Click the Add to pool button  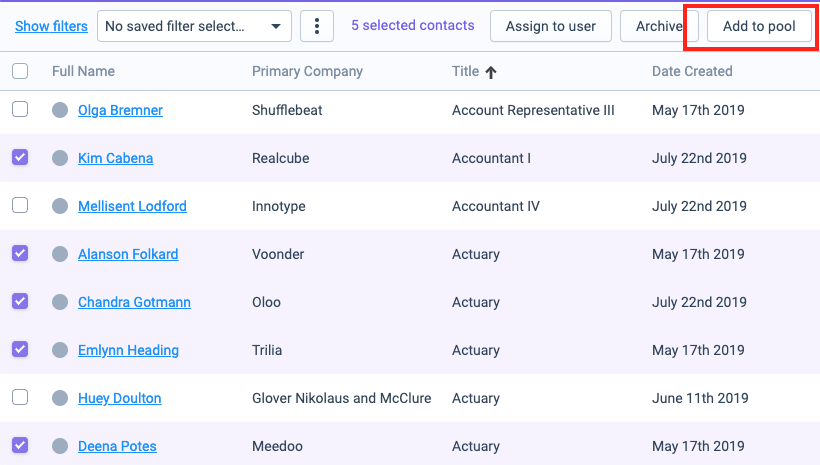(x=759, y=26)
